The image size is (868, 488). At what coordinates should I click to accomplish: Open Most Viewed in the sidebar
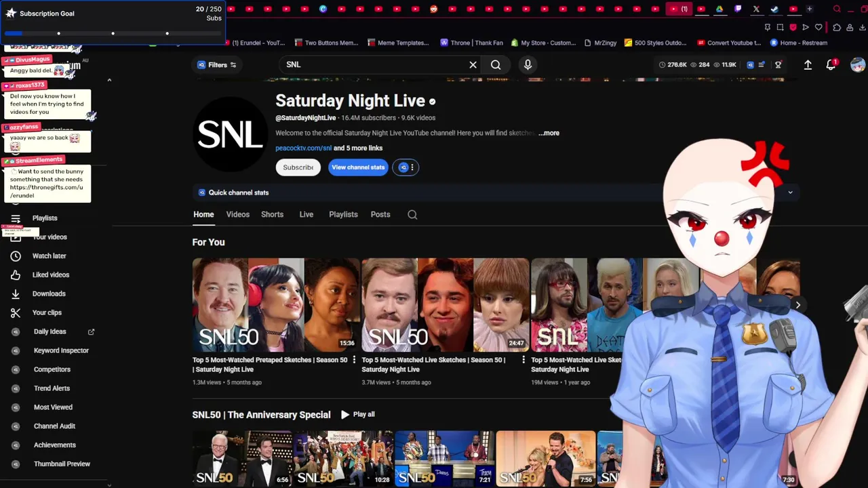click(x=53, y=408)
